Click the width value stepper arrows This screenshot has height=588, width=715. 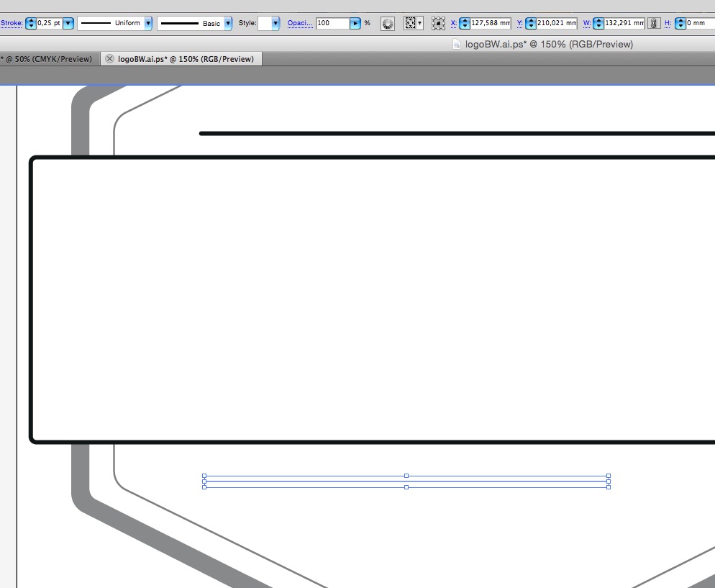(x=598, y=23)
